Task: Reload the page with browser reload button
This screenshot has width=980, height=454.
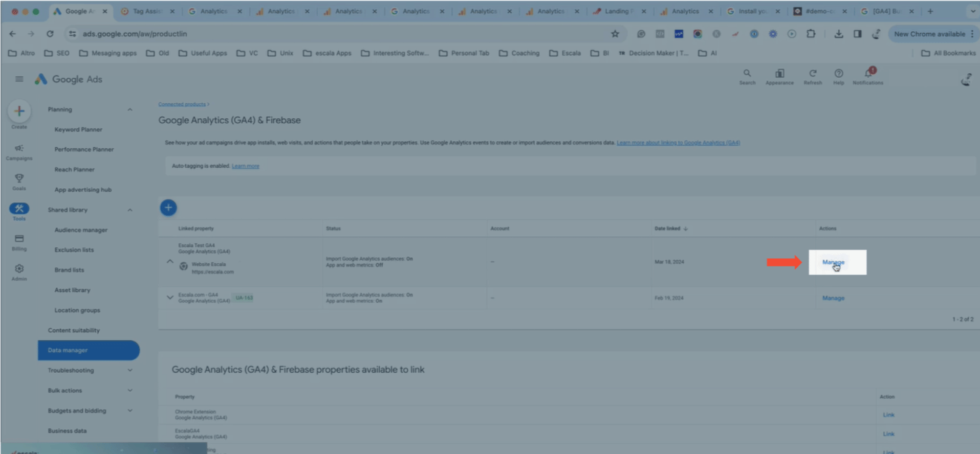Action: click(50, 34)
